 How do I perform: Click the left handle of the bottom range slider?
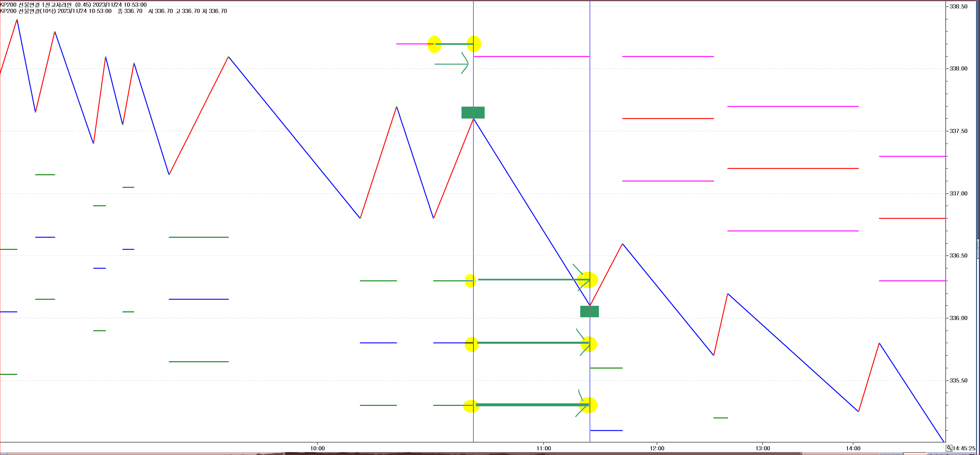[284, 453]
